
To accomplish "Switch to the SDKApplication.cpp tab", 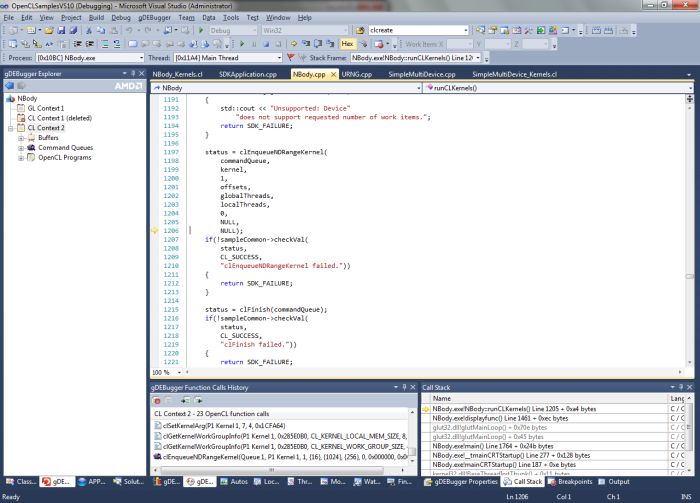I will pyautogui.click(x=248, y=74).
